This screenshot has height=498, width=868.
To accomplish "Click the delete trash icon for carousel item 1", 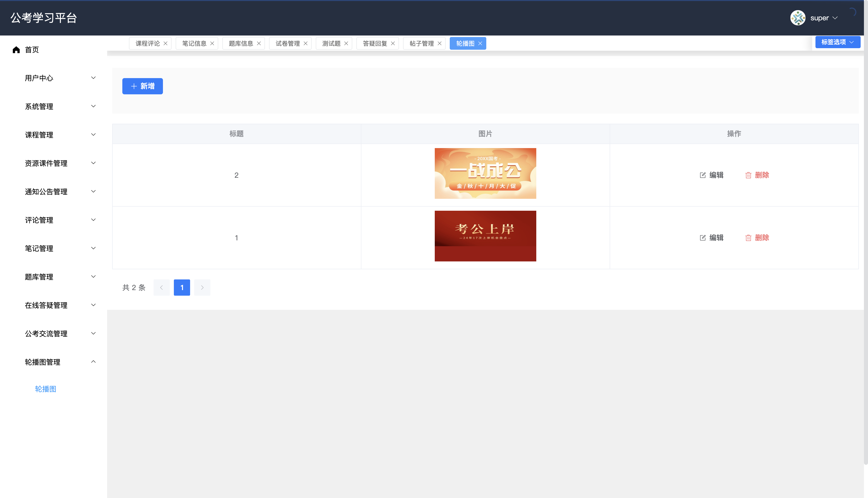I will pyautogui.click(x=748, y=238).
